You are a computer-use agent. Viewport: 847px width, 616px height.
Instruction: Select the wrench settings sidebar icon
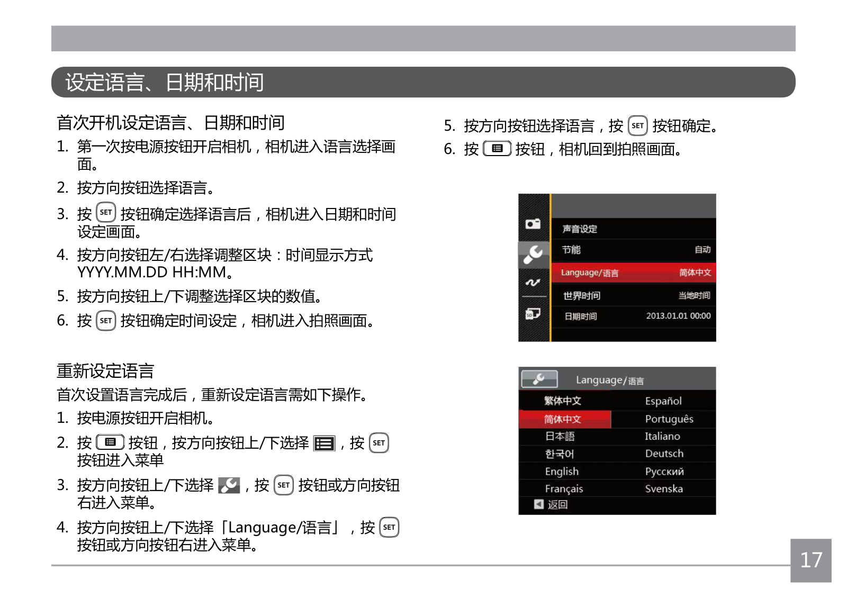click(533, 255)
